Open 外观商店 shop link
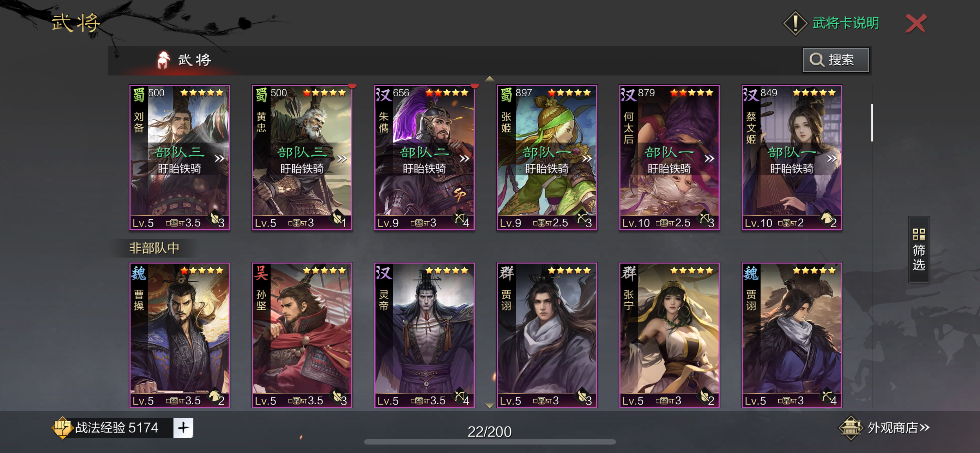Viewport: 980px width, 453px height. click(x=898, y=428)
